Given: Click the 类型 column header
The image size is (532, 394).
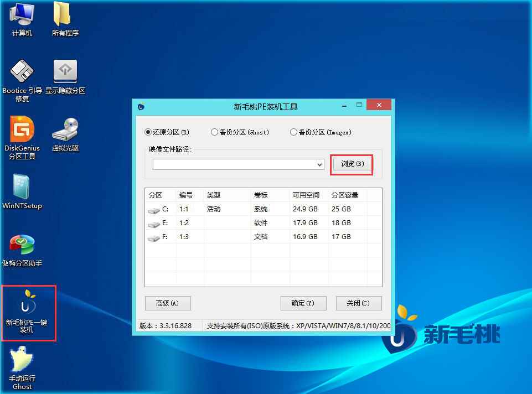Looking at the screenshot, I should point(228,195).
